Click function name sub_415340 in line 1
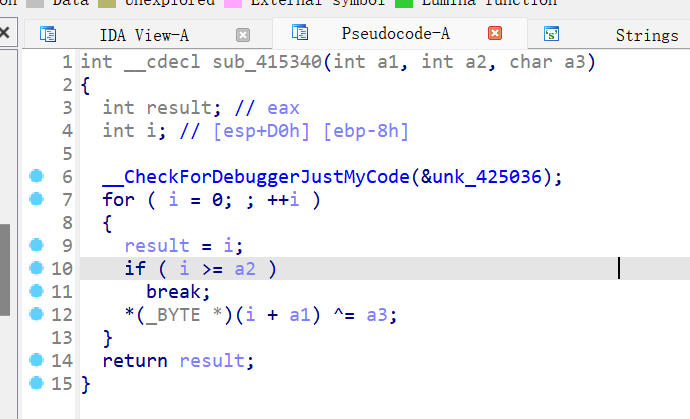The width and height of the screenshot is (690, 419). (267, 62)
